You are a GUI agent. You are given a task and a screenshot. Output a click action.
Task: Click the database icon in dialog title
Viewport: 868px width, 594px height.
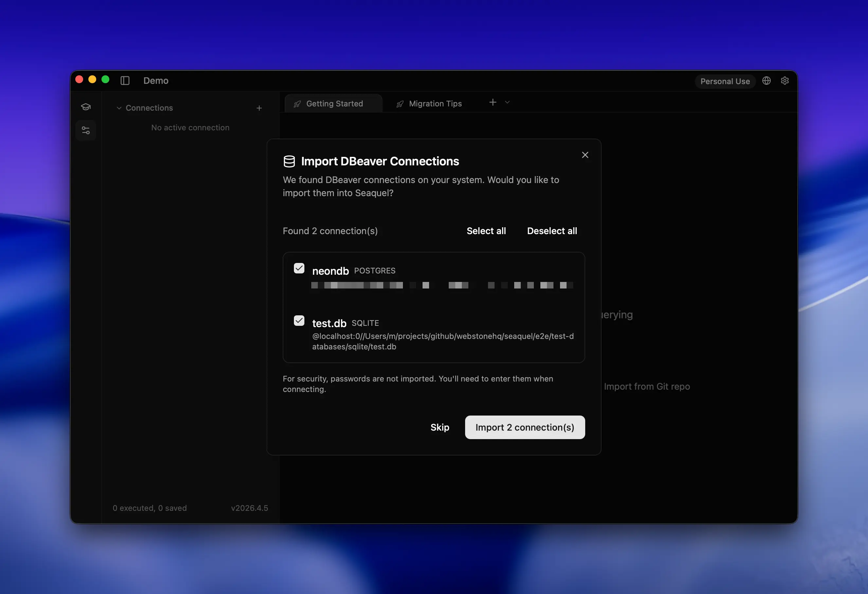pos(289,161)
